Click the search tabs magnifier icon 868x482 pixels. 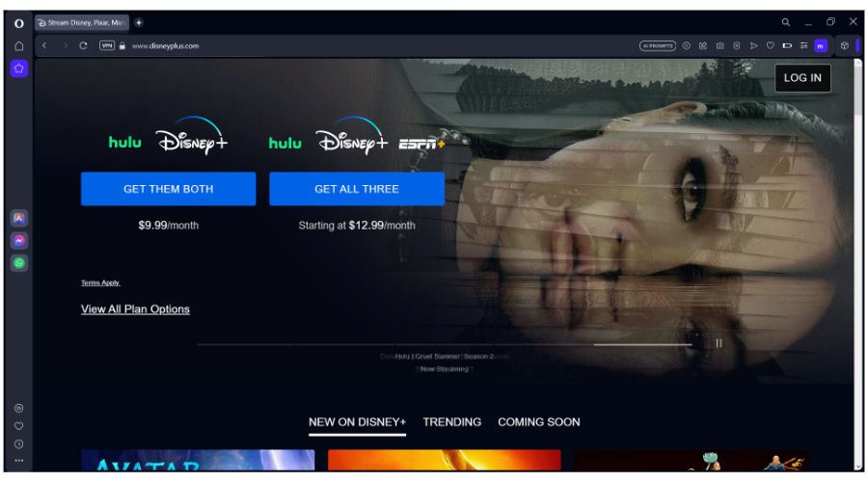point(785,23)
